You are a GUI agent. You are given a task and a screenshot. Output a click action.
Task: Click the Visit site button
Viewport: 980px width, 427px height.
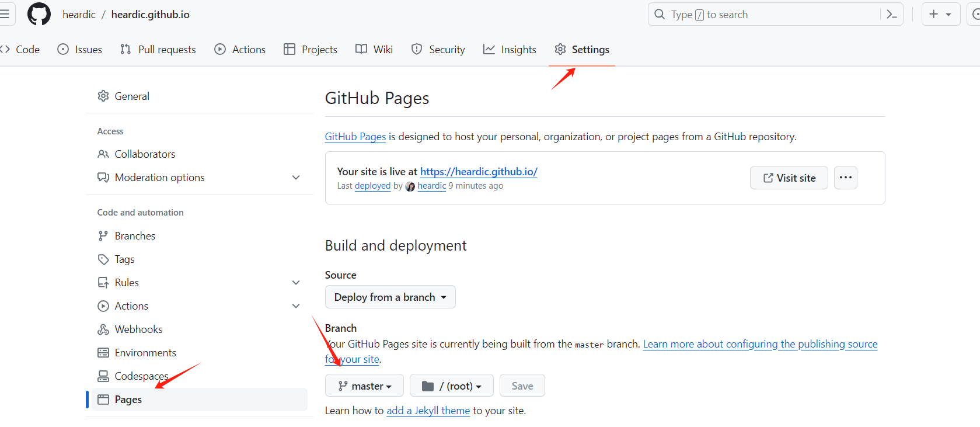point(789,178)
